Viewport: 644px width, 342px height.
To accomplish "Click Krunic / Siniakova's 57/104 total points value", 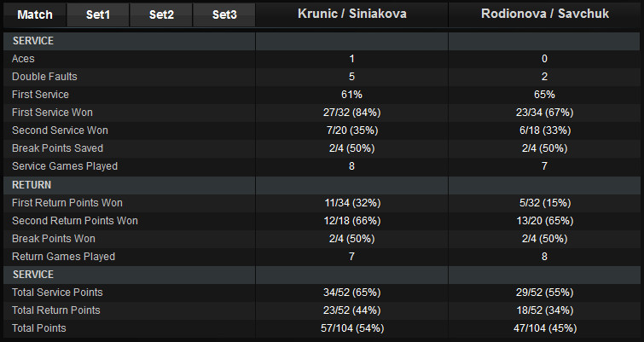I will (x=351, y=328).
